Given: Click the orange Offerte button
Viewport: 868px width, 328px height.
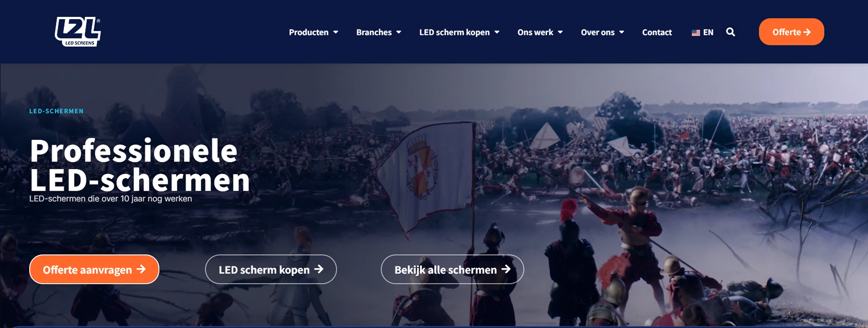Looking at the screenshot, I should (x=791, y=32).
